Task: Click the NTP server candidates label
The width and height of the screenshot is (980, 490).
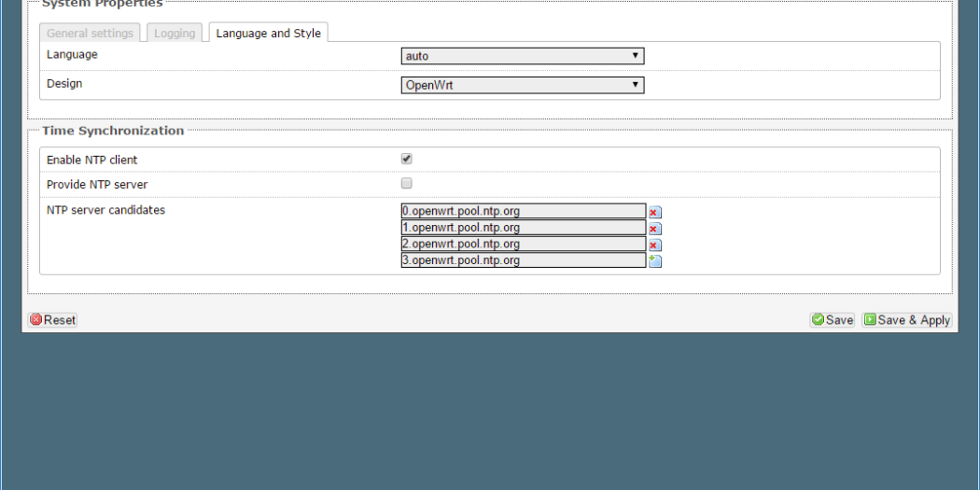Action: tap(105, 210)
